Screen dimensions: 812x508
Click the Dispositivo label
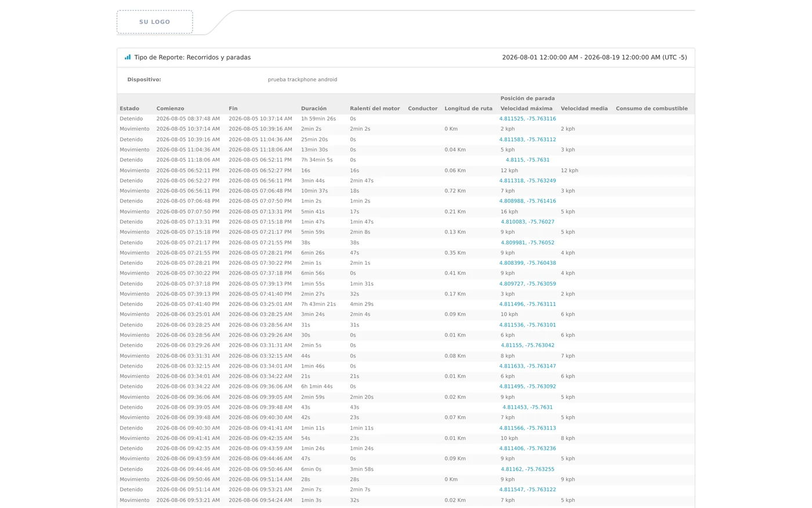tap(144, 80)
